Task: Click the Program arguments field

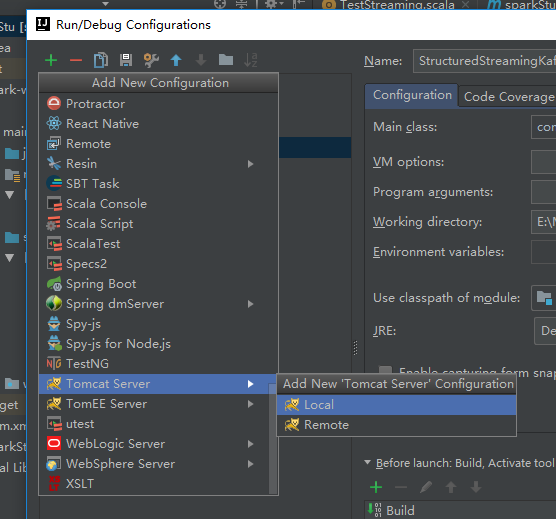Action: pos(544,192)
